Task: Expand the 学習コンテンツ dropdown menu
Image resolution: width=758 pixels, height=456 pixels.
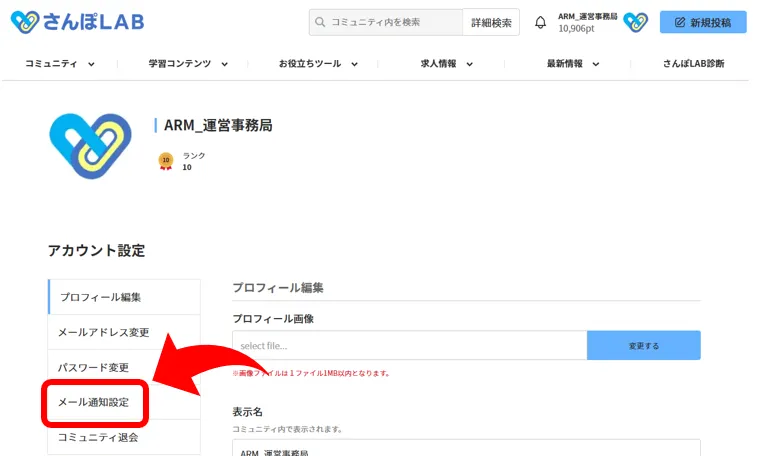Action: (x=188, y=64)
